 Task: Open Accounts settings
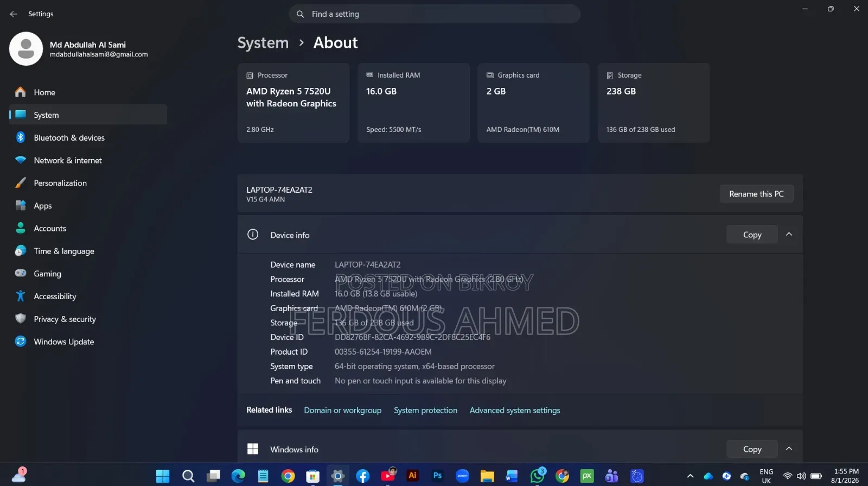pyautogui.click(x=88, y=229)
